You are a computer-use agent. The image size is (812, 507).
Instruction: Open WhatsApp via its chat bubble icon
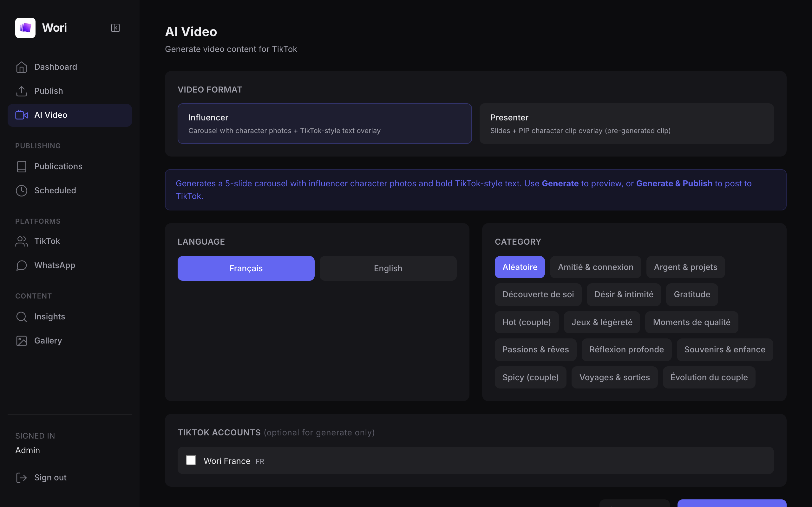[22, 266]
